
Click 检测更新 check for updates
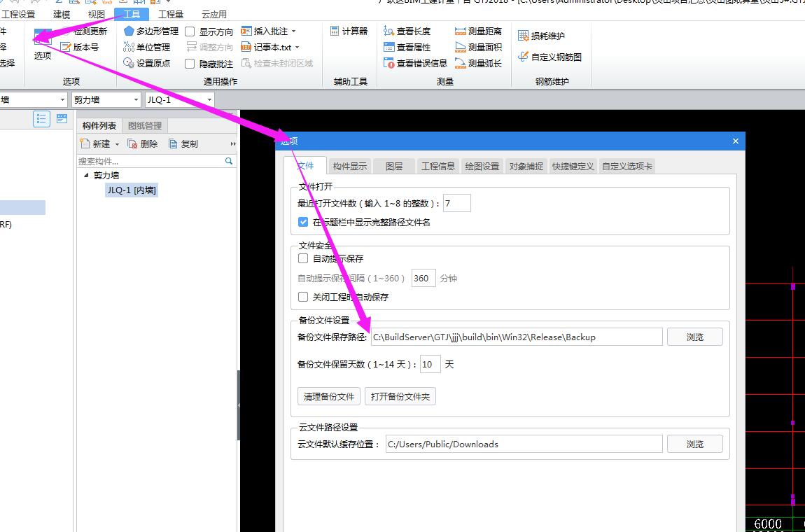[85, 31]
